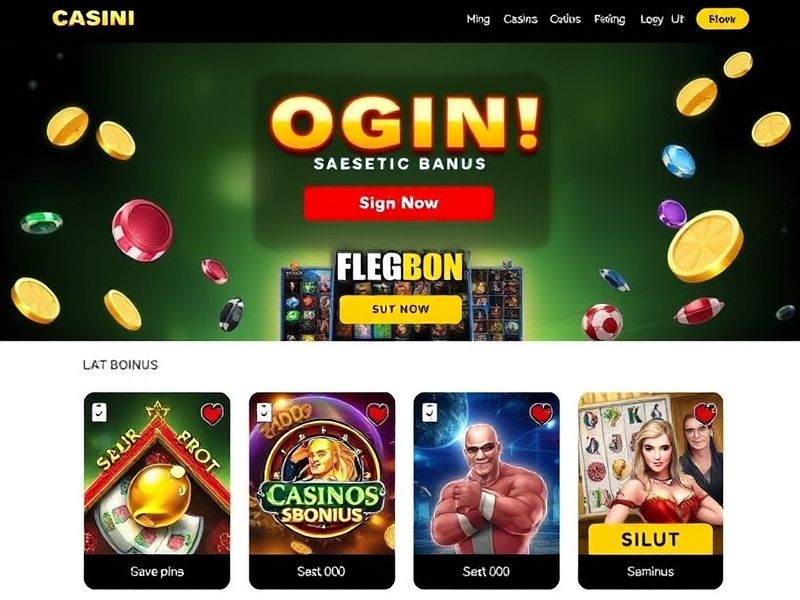Click the yellow Blouk button
The height and width of the screenshot is (600, 800).
(722, 19)
